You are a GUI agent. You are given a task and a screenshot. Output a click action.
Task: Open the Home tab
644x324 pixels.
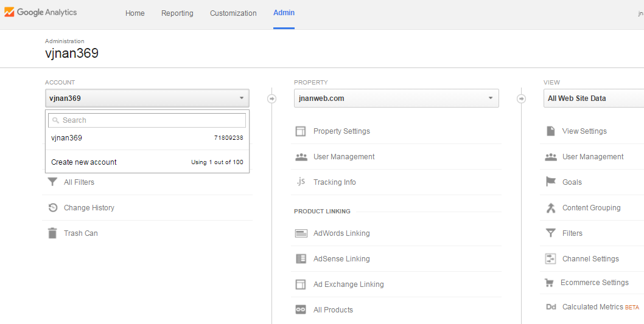point(135,13)
